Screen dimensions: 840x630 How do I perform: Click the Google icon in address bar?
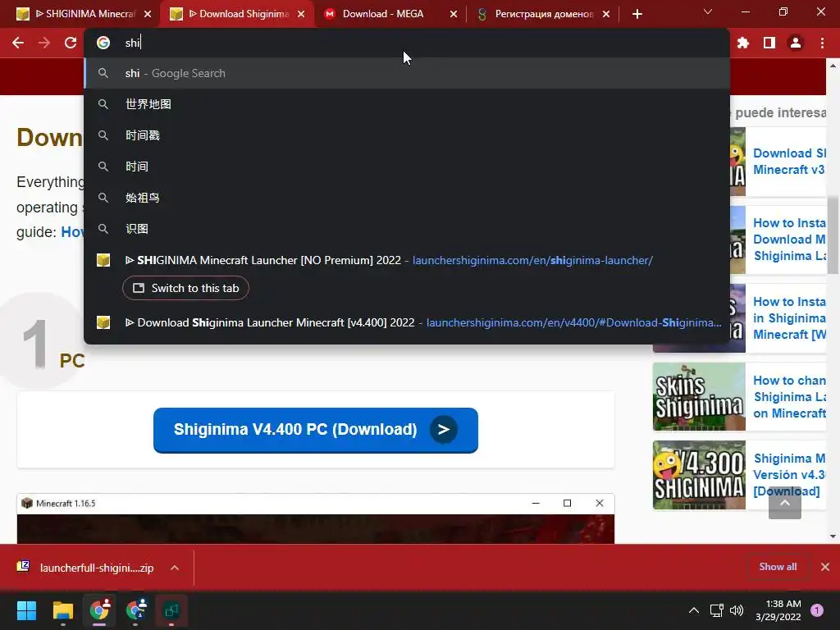pos(103,43)
